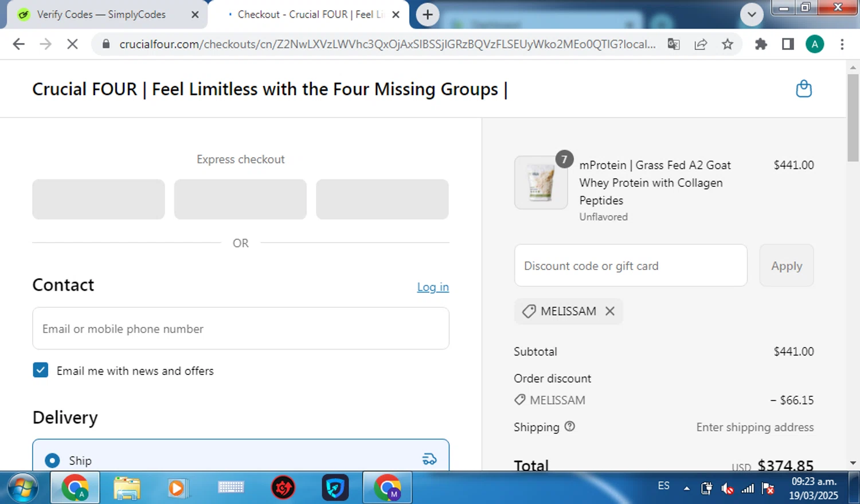
Task: Open the tab search dropdown arrow
Action: [x=752, y=15]
